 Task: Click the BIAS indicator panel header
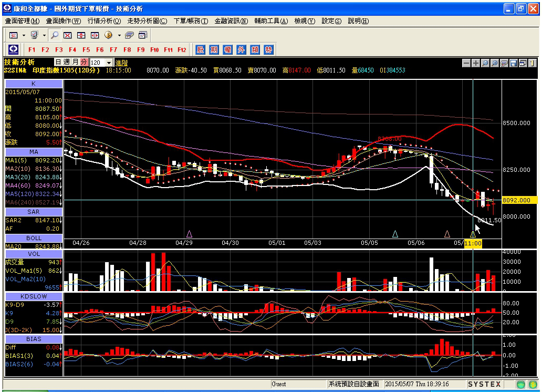pyautogui.click(x=34, y=339)
